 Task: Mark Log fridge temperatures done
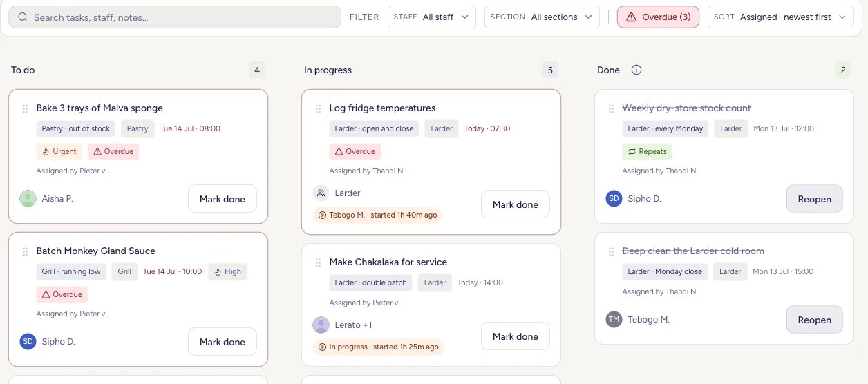pos(516,204)
